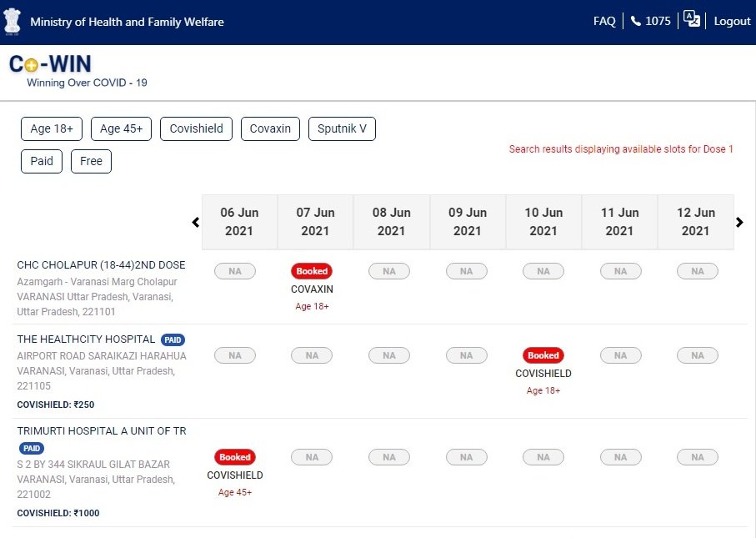Log out of Co-WIN
The width and height of the screenshot is (756, 538).
pyautogui.click(x=732, y=21)
